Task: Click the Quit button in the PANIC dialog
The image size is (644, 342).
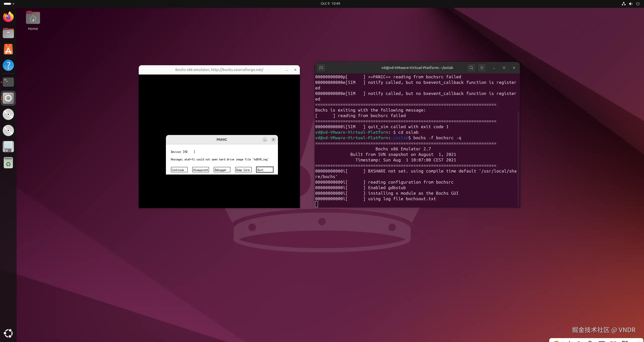Action: tap(265, 170)
